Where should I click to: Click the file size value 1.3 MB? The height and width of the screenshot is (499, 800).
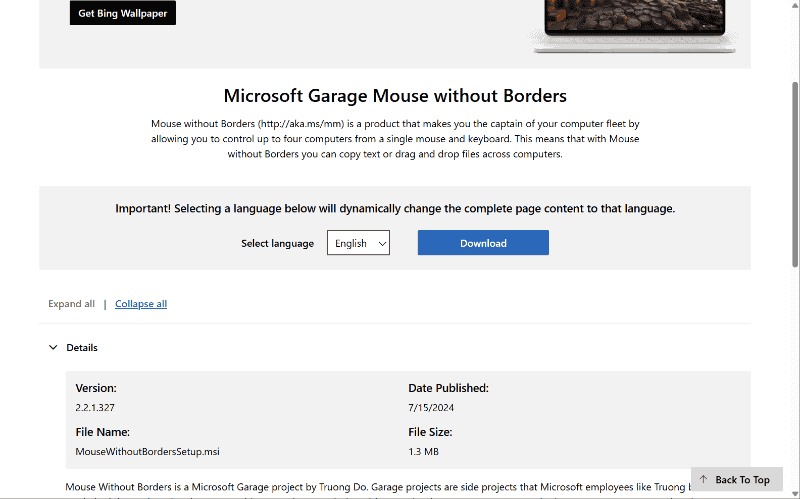click(x=423, y=452)
